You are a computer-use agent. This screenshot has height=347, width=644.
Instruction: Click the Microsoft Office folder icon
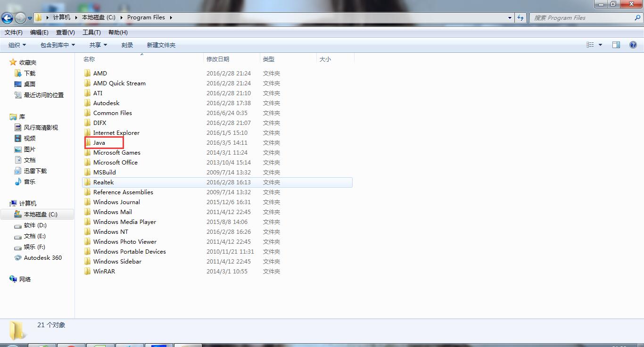point(87,162)
